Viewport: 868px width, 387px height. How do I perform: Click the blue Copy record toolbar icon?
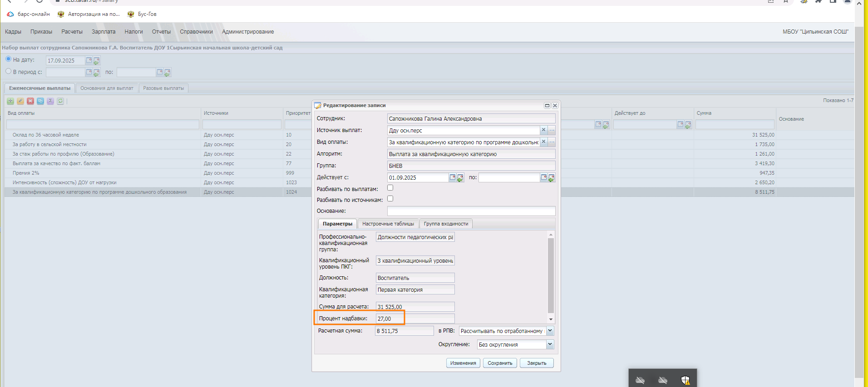pos(40,101)
